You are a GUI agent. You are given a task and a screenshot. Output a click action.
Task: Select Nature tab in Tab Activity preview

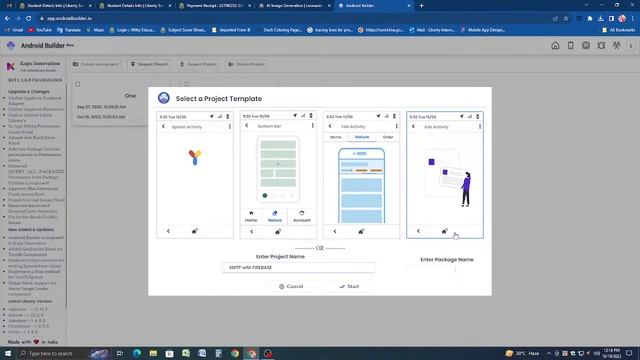[362, 137]
